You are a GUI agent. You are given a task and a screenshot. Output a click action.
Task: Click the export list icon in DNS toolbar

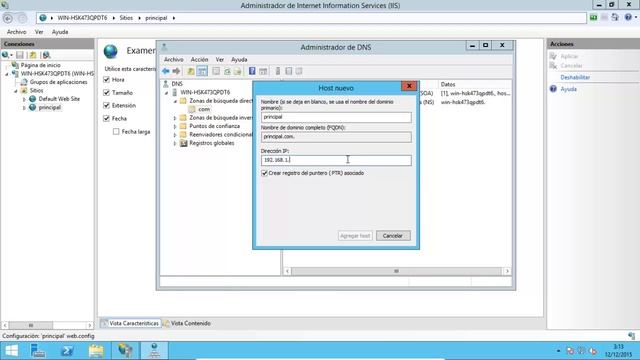238,71
